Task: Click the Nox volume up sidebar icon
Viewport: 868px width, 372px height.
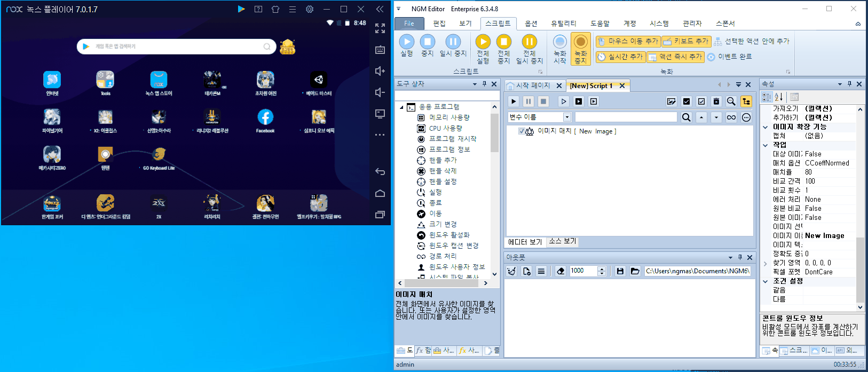Action: (x=380, y=71)
